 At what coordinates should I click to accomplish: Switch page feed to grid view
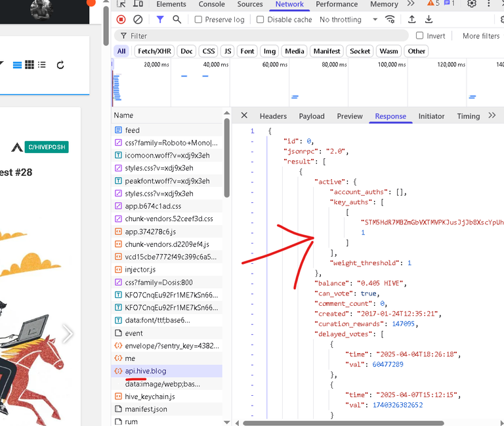tap(30, 65)
